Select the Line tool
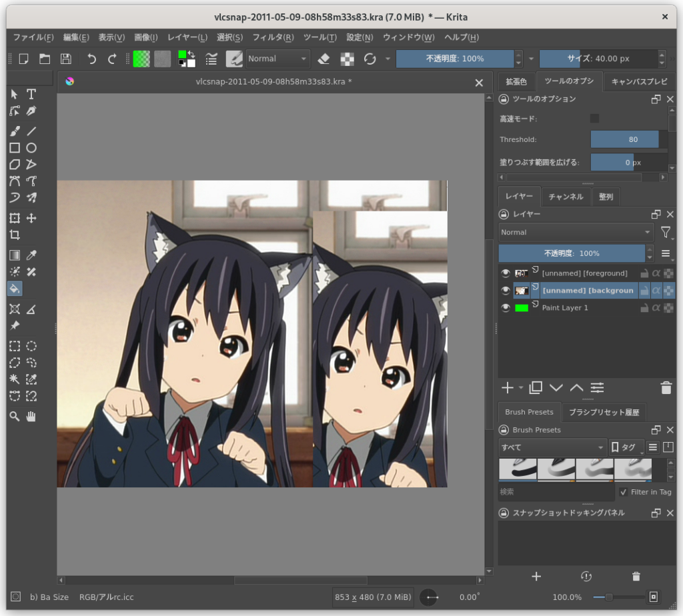683x616 pixels. 31,131
